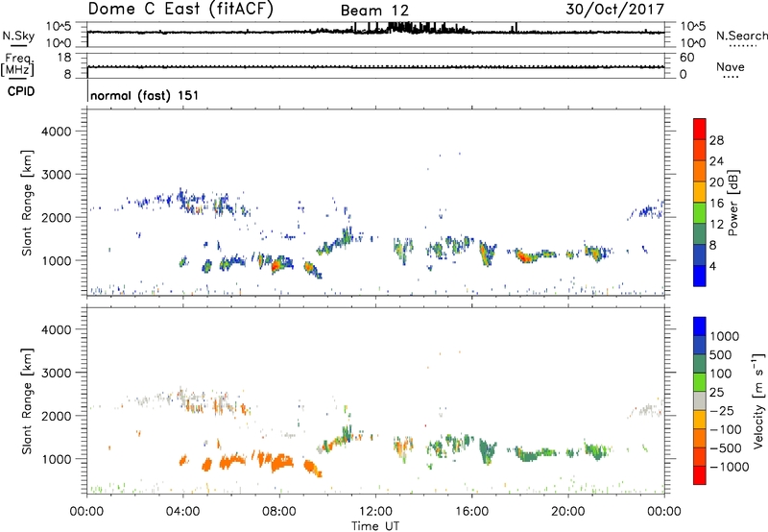
Task: Click the "60" tick on the Nave axis
Action: [686, 58]
